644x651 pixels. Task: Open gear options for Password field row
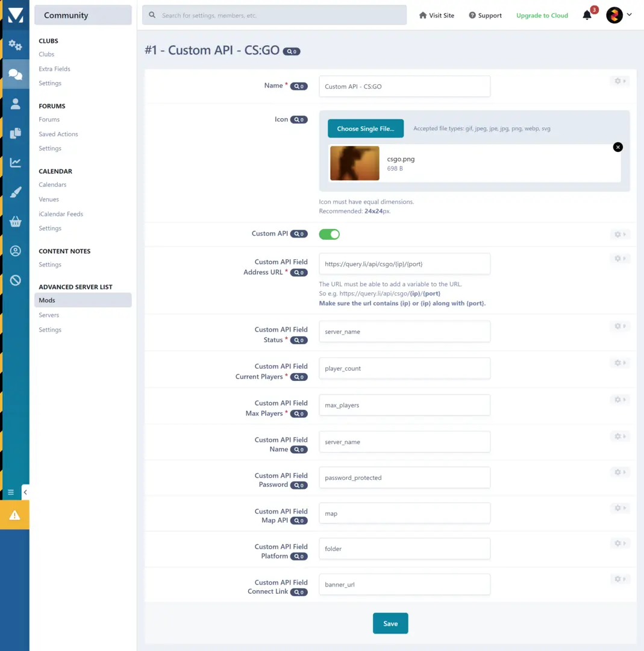[620, 472]
